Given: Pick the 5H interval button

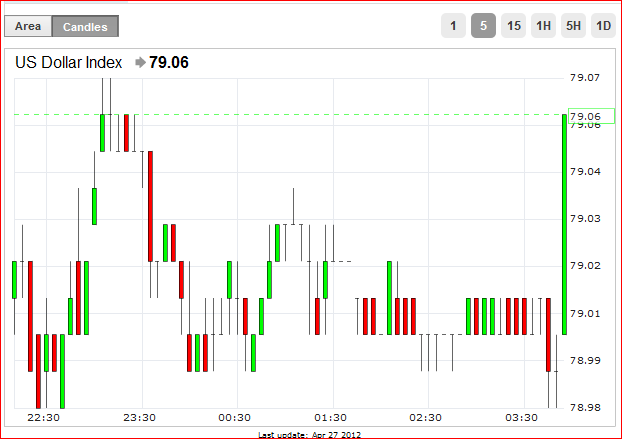Looking at the screenshot, I should tap(573, 26).
